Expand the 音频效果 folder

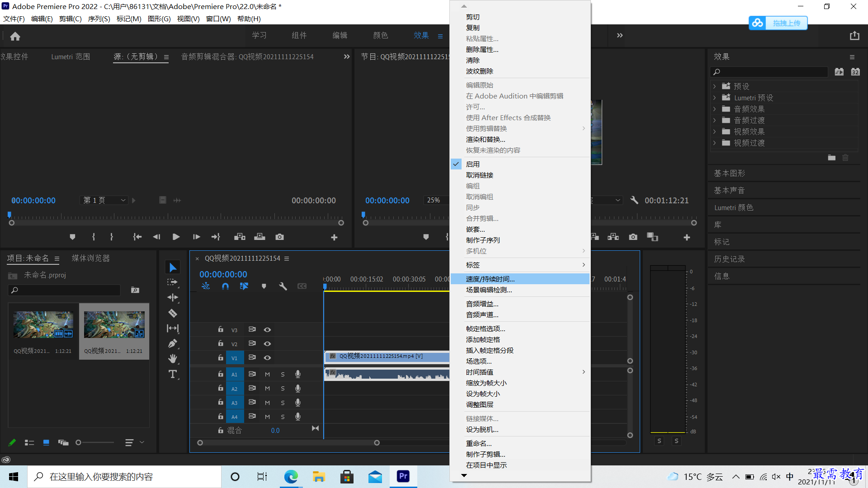(714, 109)
